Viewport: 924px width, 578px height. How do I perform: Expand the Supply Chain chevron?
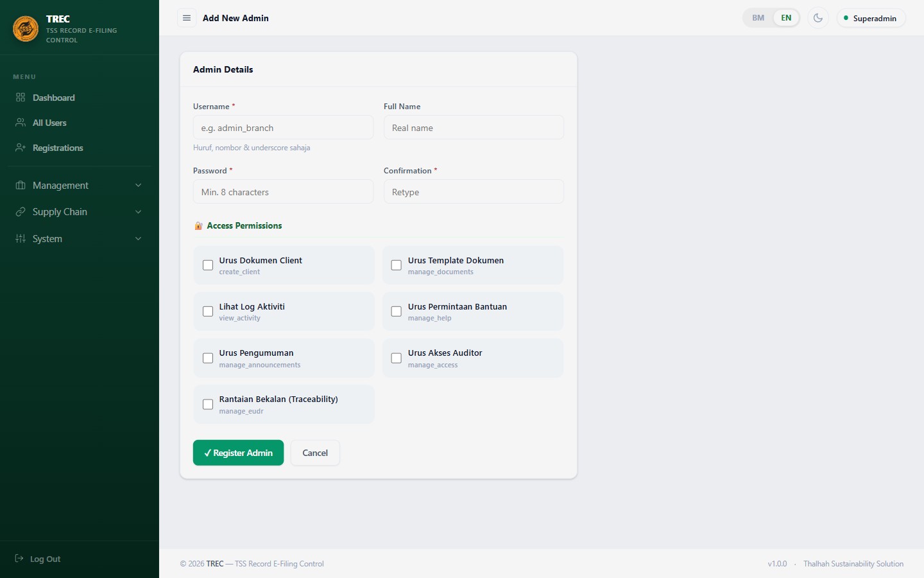138,212
